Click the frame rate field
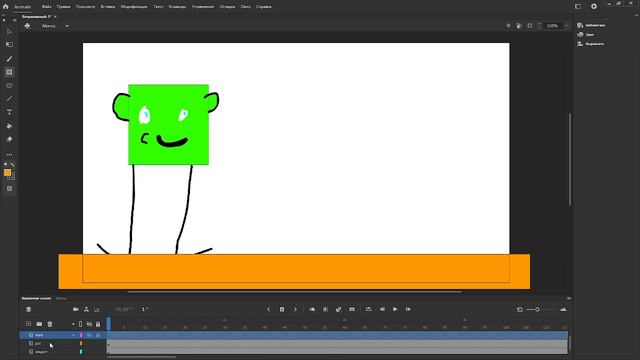This screenshot has height=360, width=640. pyautogui.click(x=124, y=309)
